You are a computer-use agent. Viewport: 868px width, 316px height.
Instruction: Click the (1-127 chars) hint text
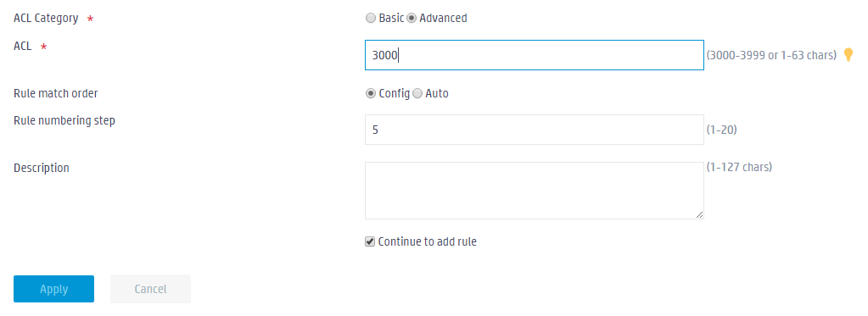(x=739, y=167)
